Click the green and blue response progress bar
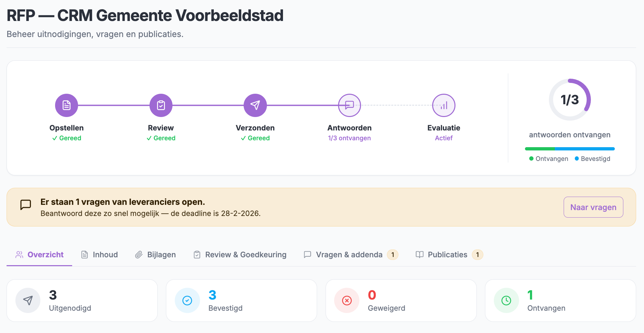This screenshot has height=333, width=644. click(570, 149)
